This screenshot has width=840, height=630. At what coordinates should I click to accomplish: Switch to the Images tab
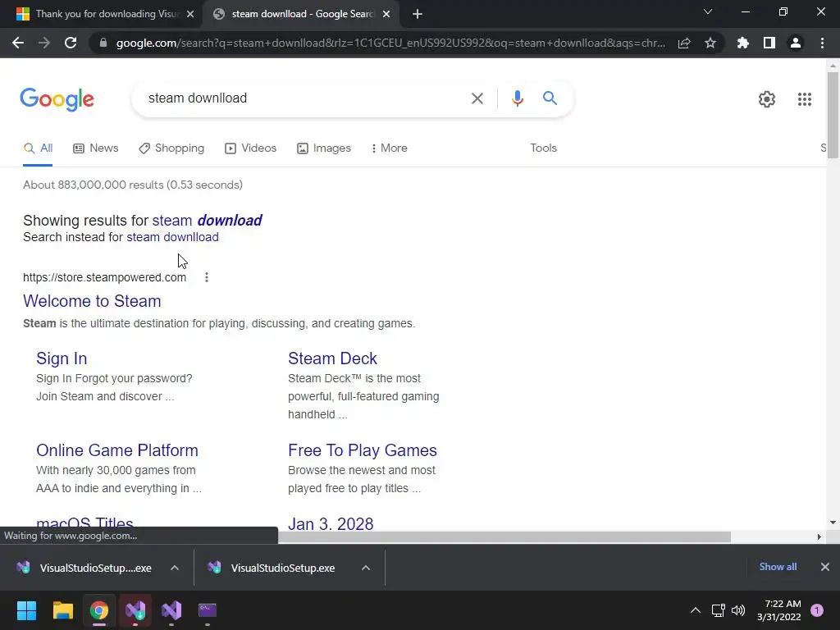[324, 148]
